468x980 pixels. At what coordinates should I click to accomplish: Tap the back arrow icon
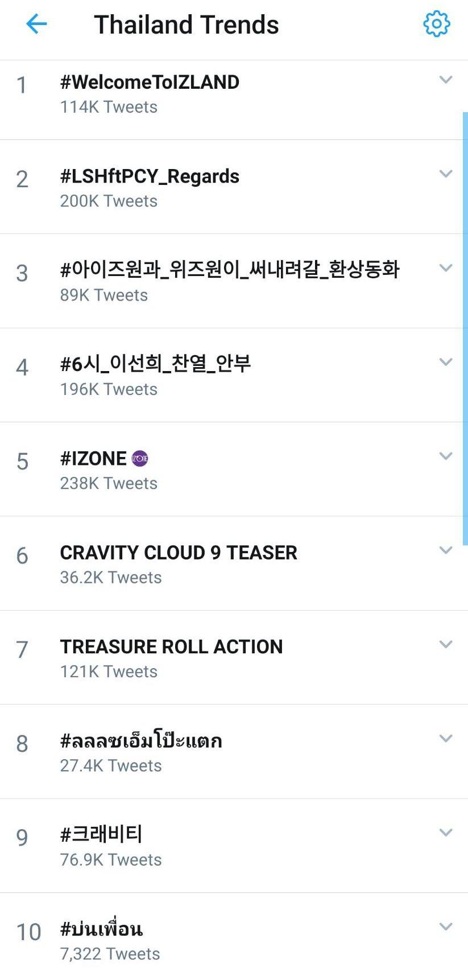click(36, 24)
